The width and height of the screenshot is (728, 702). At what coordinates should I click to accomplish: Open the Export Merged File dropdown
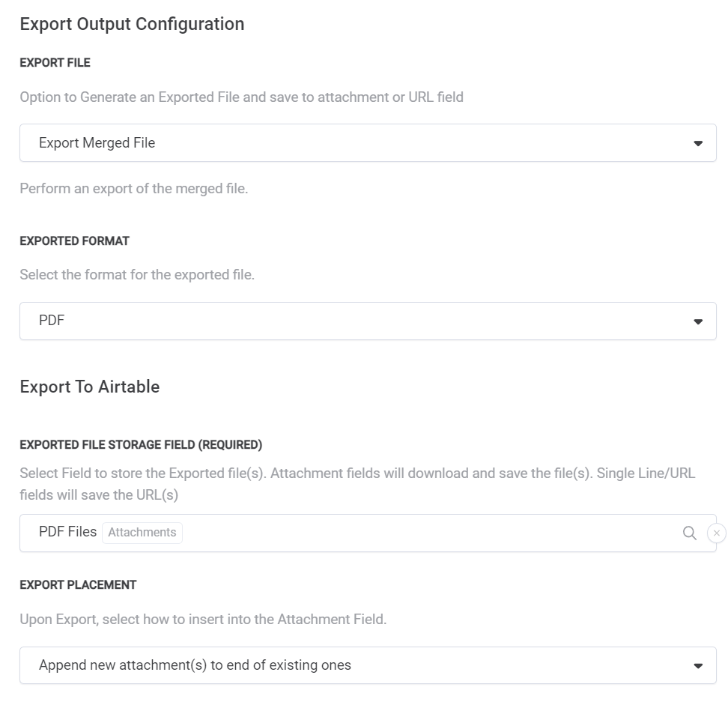(367, 143)
